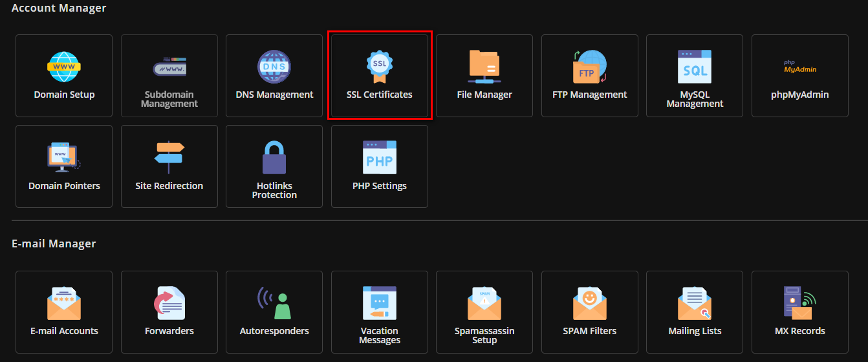Open E-mail Accounts envelope icon
868x362 pixels.
tap(64, 303)
